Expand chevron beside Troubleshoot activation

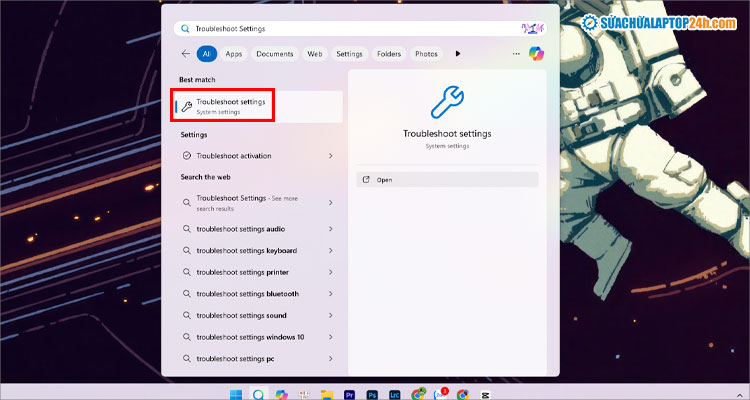pyautogui.click(x=331, y=156)
